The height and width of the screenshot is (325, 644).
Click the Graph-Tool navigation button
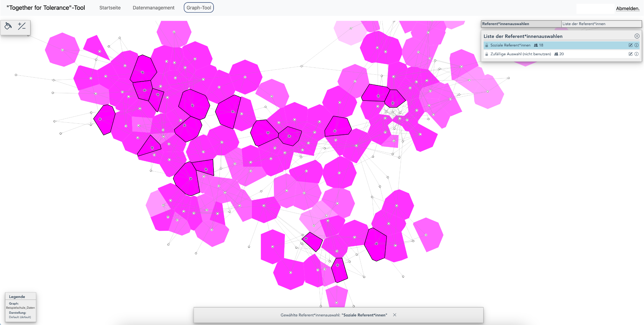click(199, 8)
